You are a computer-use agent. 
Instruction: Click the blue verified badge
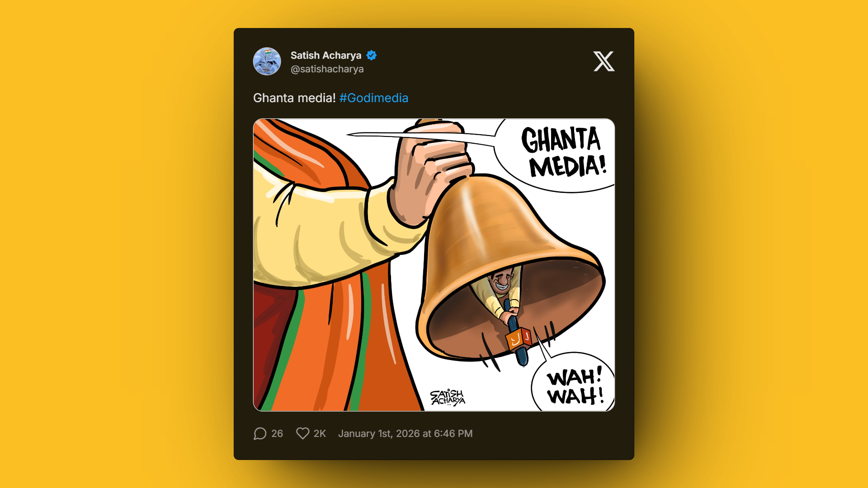pyautogui.click(x=372, y=56)
